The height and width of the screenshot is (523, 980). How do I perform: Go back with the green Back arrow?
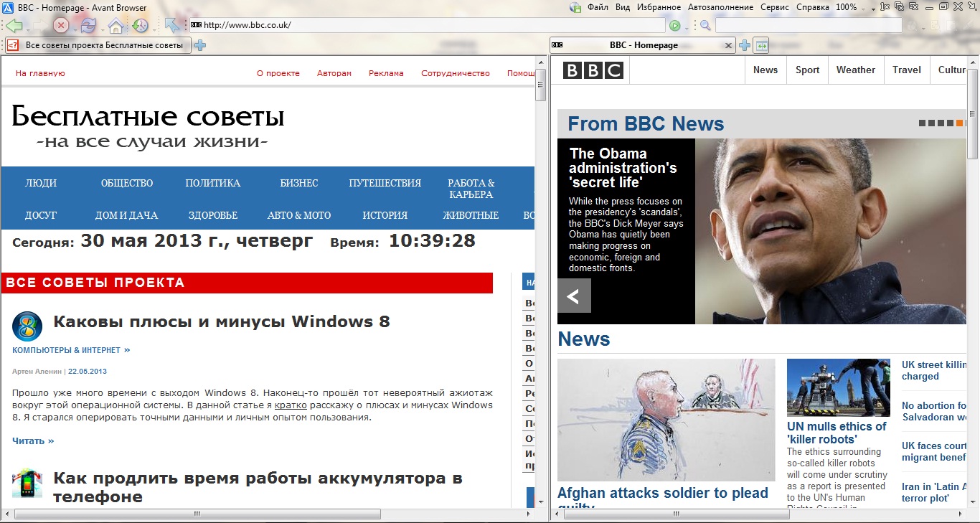(x=14, y=26)
